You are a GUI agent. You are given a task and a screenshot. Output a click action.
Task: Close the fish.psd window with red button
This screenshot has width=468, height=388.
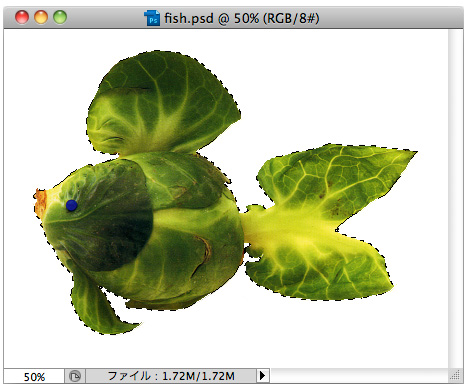coord(22,17)
